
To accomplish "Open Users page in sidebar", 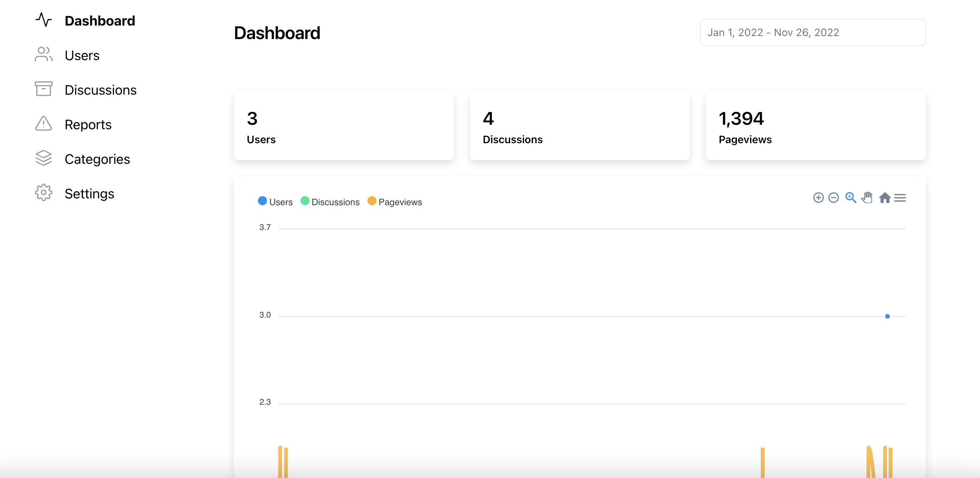I will click(x=82, y=56).
